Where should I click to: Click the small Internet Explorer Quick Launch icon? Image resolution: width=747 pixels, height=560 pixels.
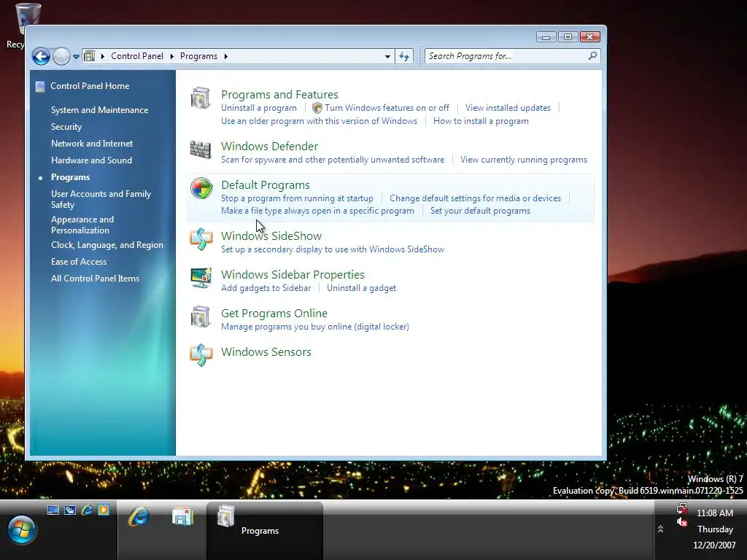(x=88, y=510)
